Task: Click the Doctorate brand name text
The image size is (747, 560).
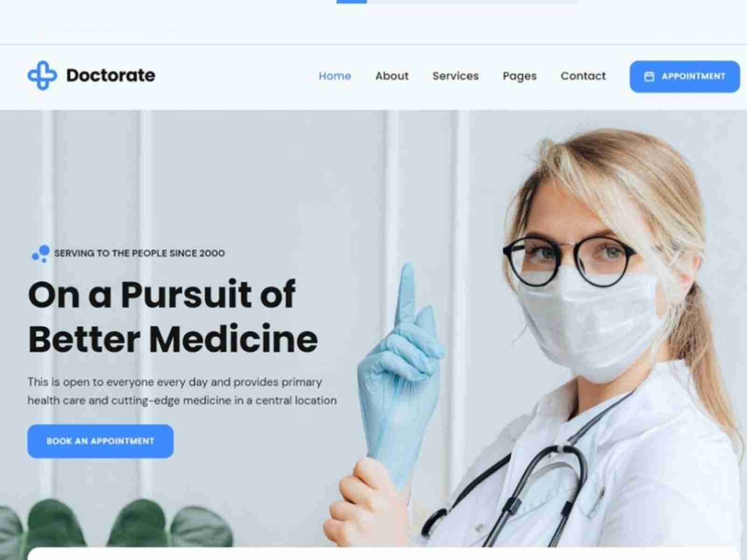Action: (x=111, y=76)
